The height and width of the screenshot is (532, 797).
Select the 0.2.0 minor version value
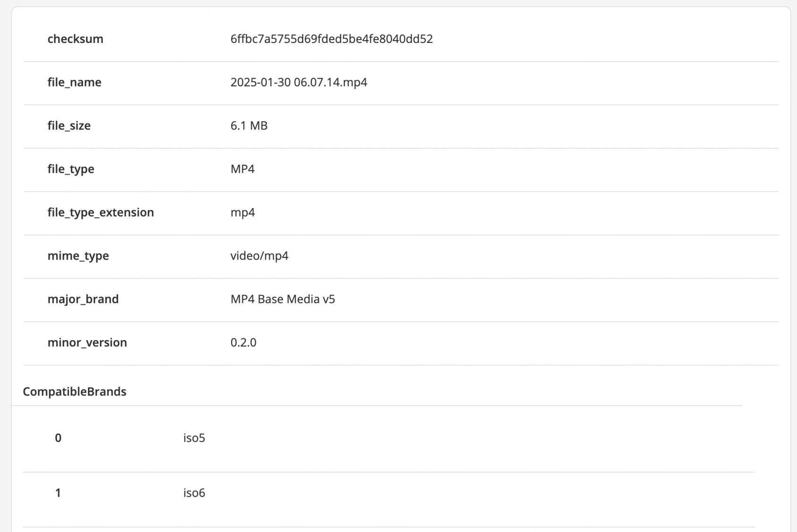243,343
